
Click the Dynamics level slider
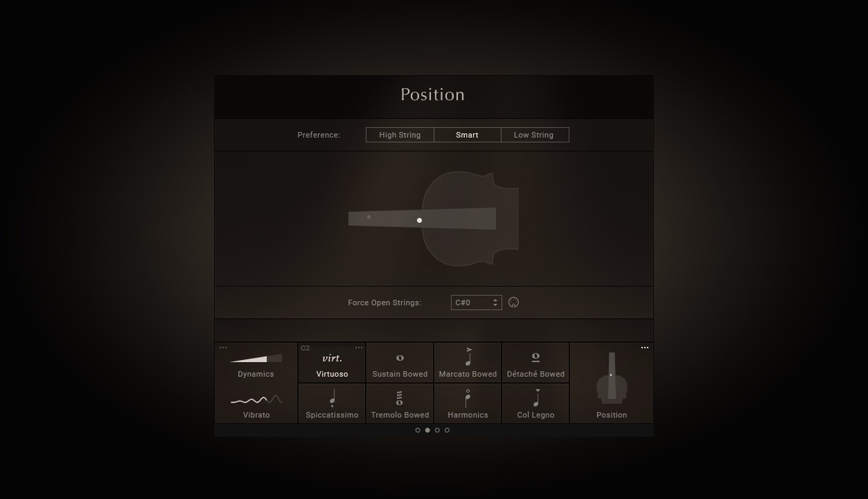pyautogui.click(x=256, y=358)
